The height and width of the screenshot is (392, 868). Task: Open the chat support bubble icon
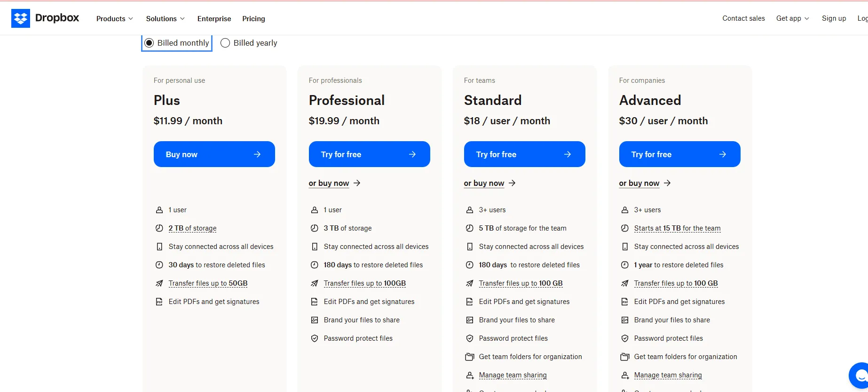[860, 375]
